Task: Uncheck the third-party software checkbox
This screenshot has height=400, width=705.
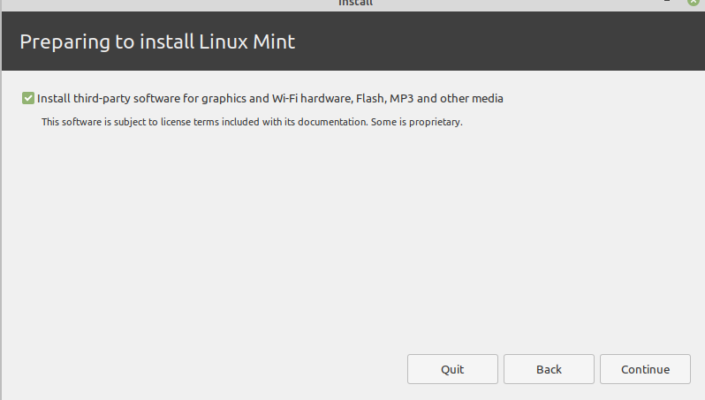Action: (27, 99)
